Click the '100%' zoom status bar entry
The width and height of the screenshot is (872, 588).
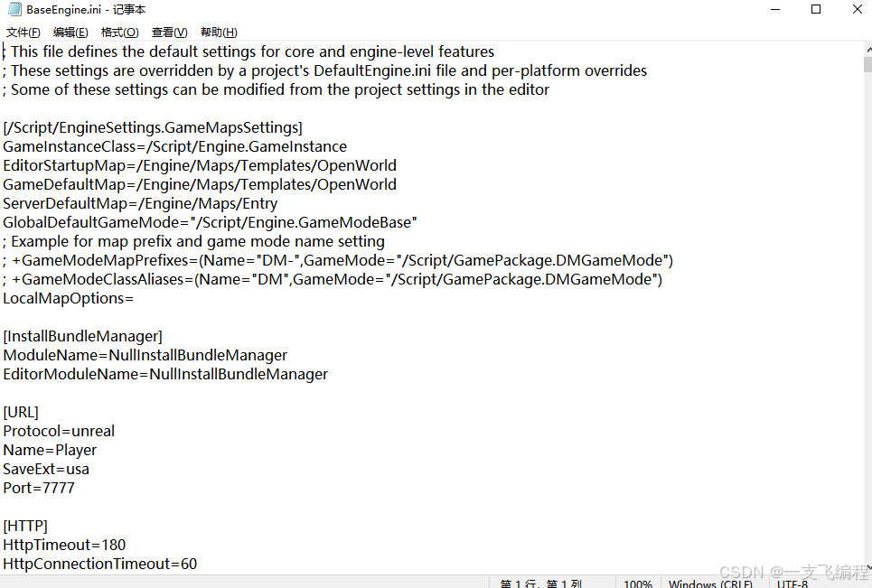[x=638, y=583]
